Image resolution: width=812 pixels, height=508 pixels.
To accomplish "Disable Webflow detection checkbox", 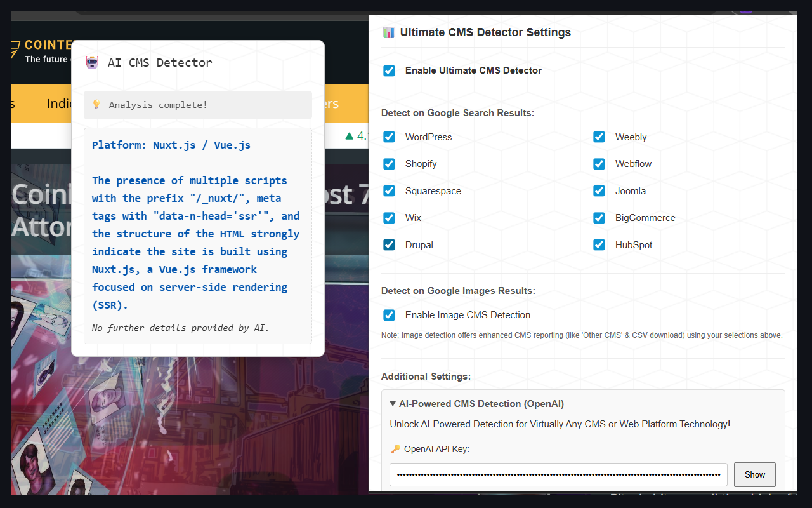I will tap(599, 164).
